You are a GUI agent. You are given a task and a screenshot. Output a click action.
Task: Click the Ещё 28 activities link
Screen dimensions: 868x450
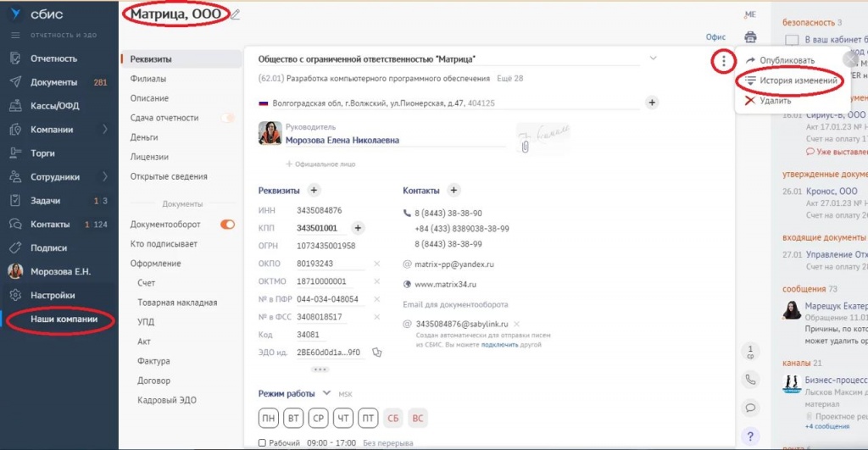pos(509,79)
